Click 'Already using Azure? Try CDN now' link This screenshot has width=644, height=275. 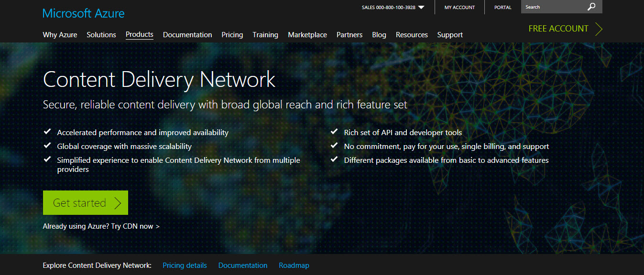[x=101, y=226]
